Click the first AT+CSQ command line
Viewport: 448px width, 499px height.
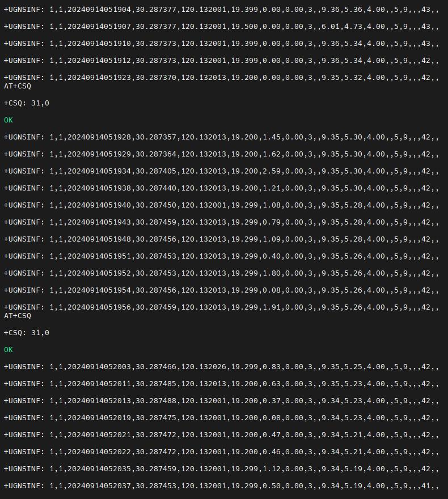pos(18,86)
